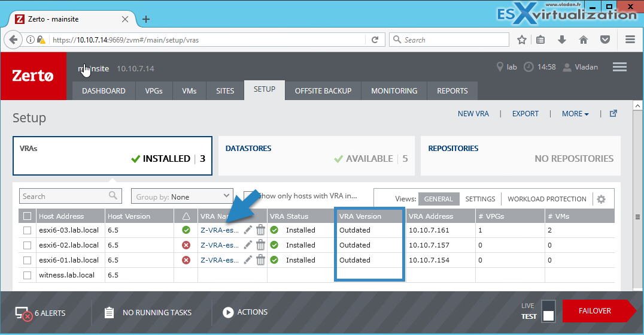Switch to the SITES tab
This screenshot has width=644, height=335.
pyautogui.click(x=225, y=91)
